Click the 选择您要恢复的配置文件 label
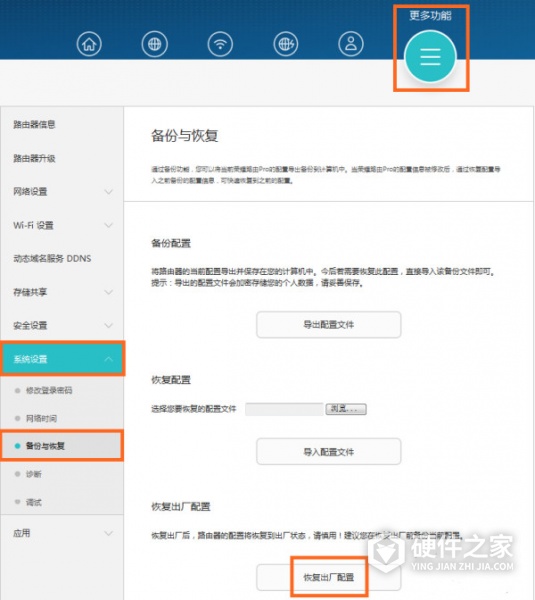Viewport: 535px width, 600px height. pos(194,409)
